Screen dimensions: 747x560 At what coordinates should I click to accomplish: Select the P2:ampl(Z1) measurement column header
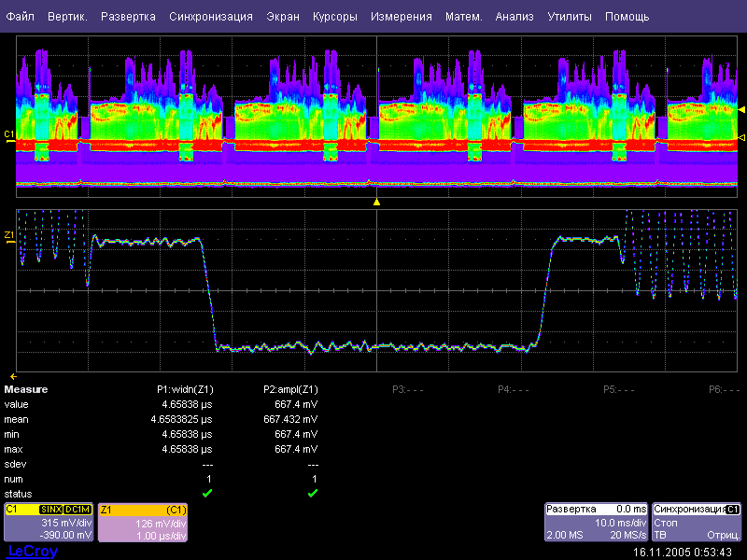[290, 389]
